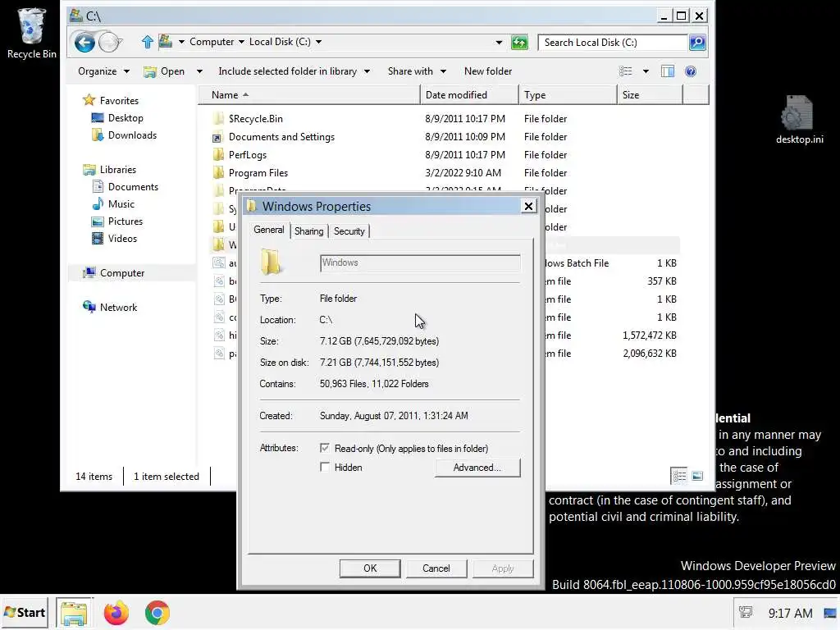Viewport: 840px width, 630px height.
Task: Select desktop.ini file on desktop
Action: [799, 120]
